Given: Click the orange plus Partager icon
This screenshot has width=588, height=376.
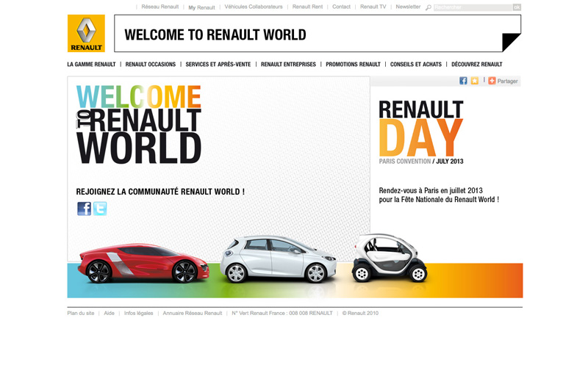Looking at the screenshot, I should (x=492, y=81).
